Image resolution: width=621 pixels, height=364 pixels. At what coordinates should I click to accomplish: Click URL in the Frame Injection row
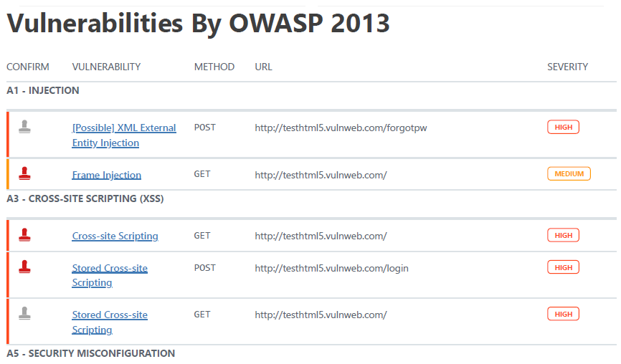(x=321, y=175)
